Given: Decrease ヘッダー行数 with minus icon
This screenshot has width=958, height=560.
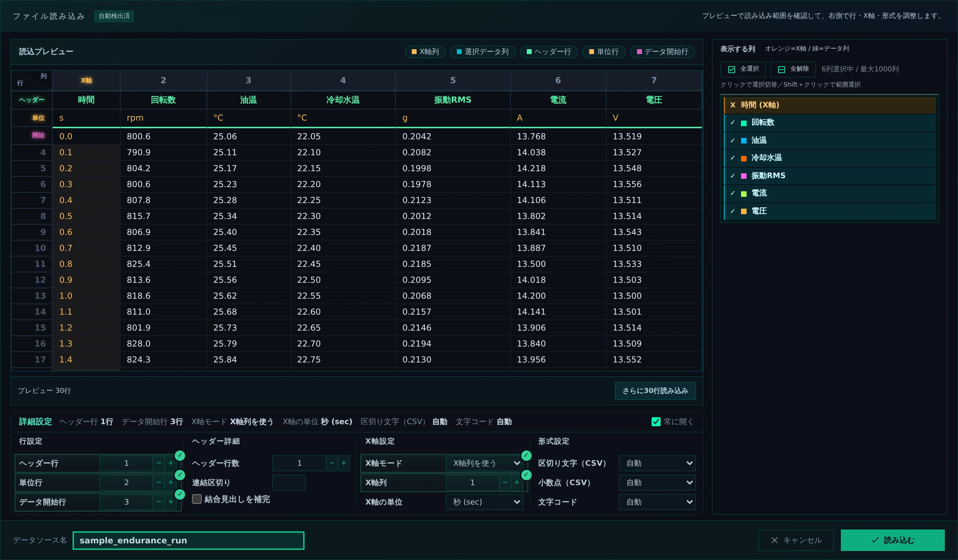Looking at the screenshot, I should tap(332, 463).
